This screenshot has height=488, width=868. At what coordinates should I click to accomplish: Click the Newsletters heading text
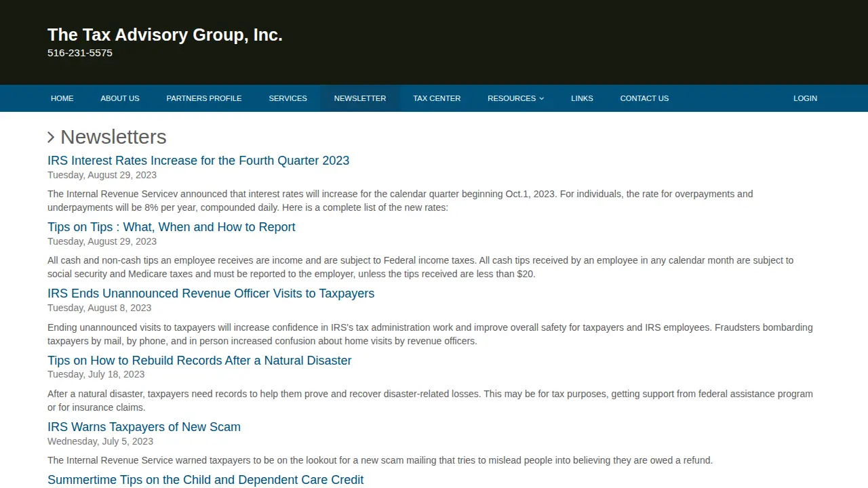pyautogui.click(x=113, y=137)
